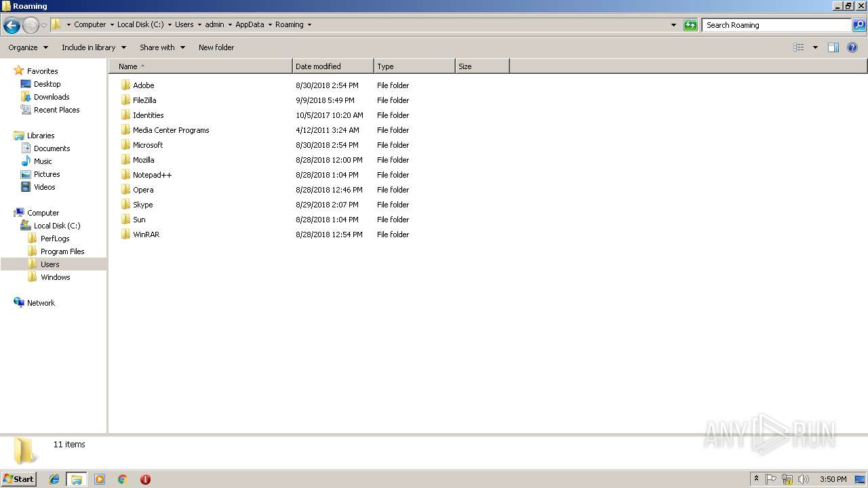Open the volume speaker tray icon
The width and height of the screenshot is (868, 488).
coord(804,479)
